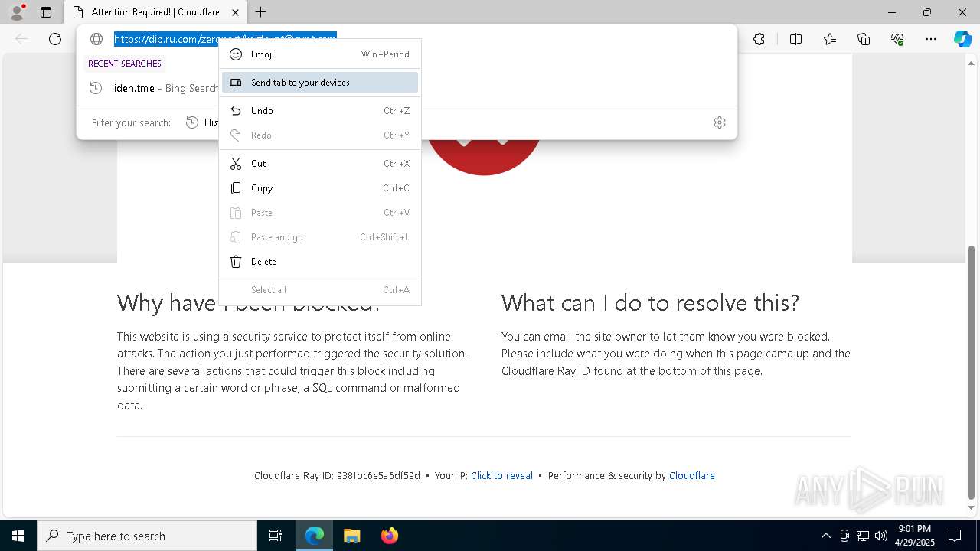Screen dimensions: 980x551
Task: Open a new tab with plus button
Action: tap(260, 12)
